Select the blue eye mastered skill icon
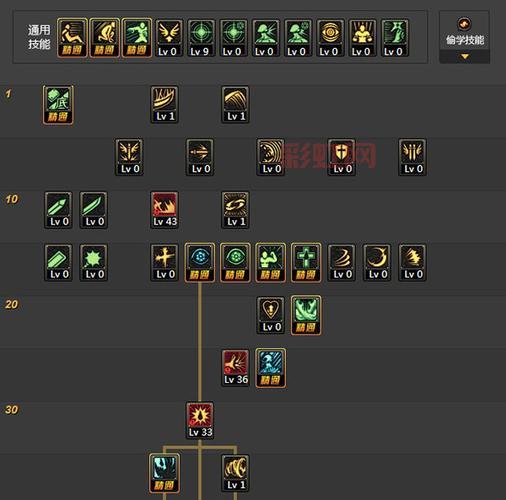506x500 pixels. (200, 263)
